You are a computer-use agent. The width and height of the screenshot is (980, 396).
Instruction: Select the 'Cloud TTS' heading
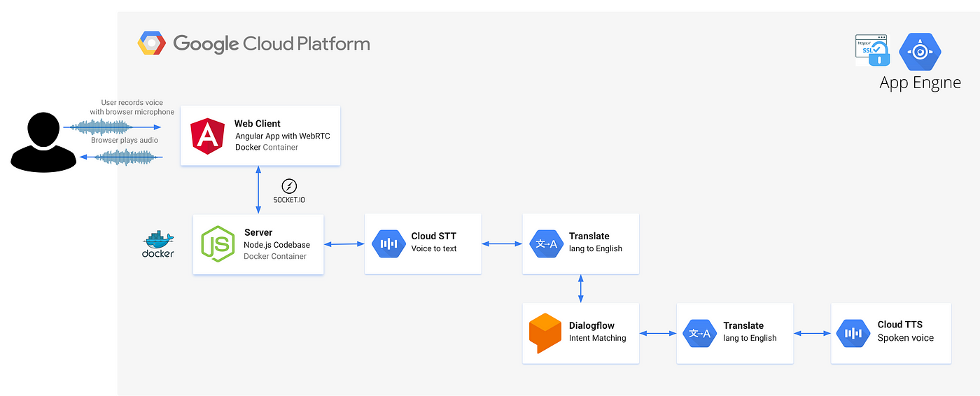pos(900,325)
